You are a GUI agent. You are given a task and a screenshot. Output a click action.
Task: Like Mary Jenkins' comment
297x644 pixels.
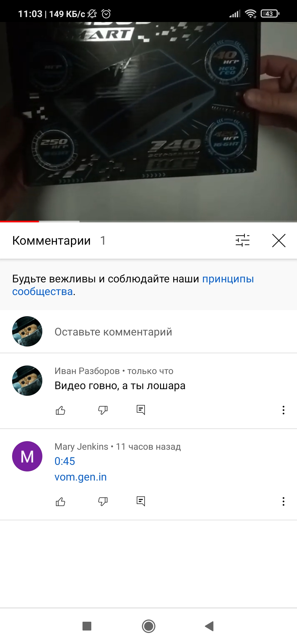point(61,502)
